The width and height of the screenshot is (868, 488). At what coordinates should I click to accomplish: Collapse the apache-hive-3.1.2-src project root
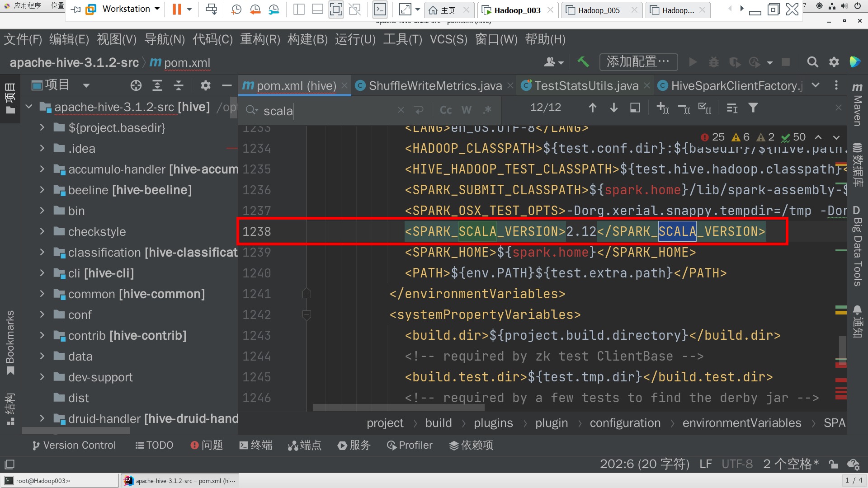(28, 107)
